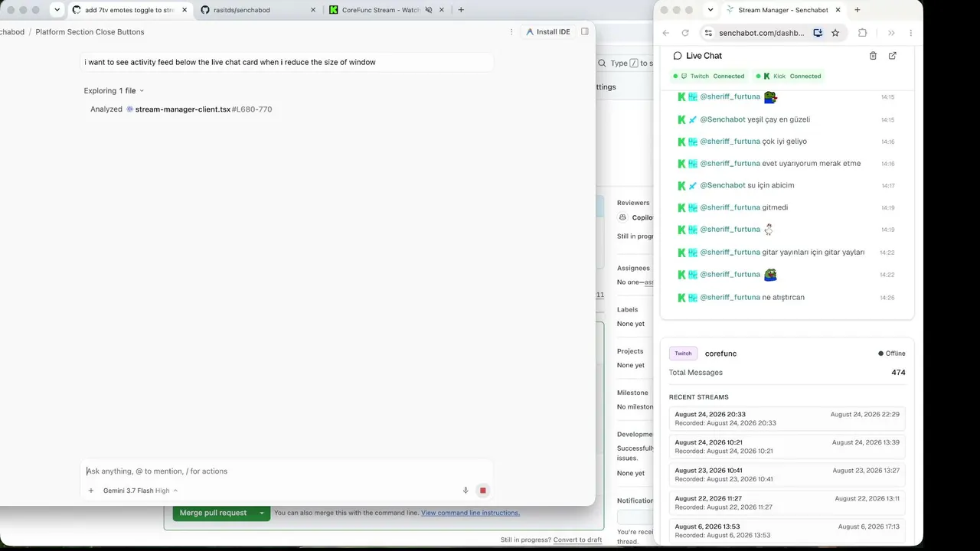Close the rasitds/senchabod tab
Screen dimensions: 980x551
pos(313,10)
